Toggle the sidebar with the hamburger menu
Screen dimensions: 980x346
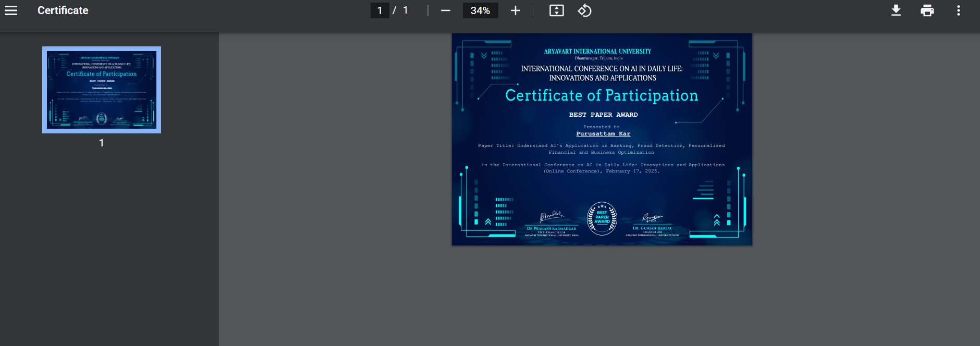pyautogui.click(x=11, y=10)
